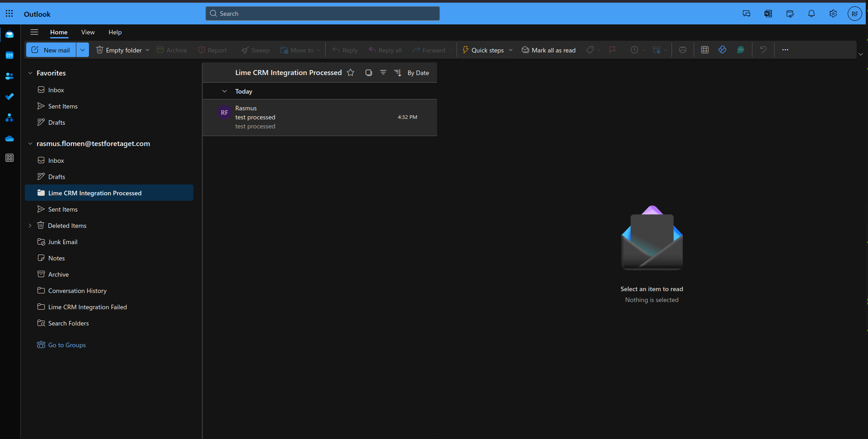
Task: Open Inbox under the rasmus.flomen account
Action: tap(109, 160)
